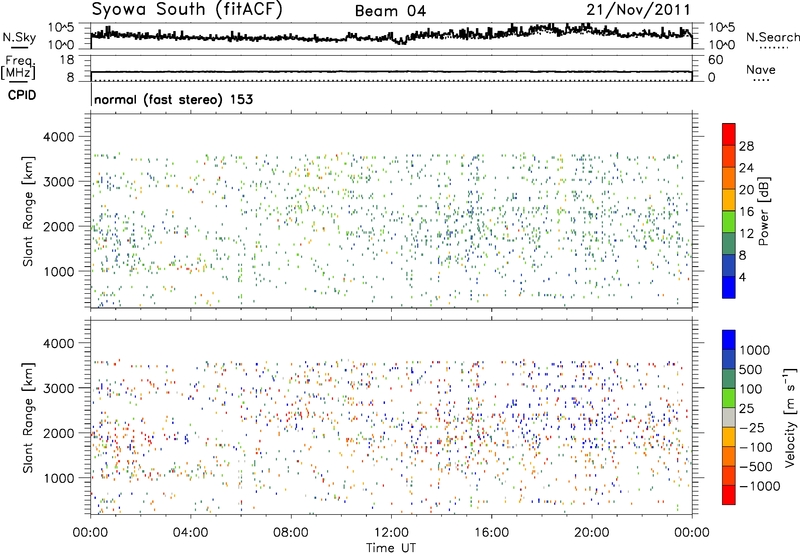Click the red swatch at Velocity colorbar bottom

[729, 495]
